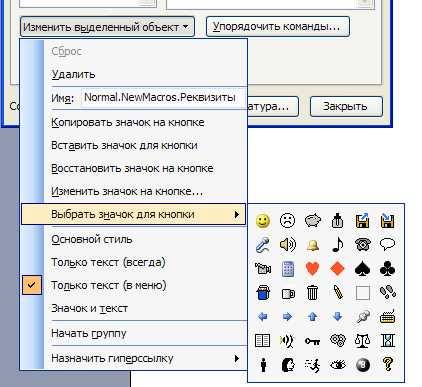Choose 'Копировать значок на кнопке'
The image size is (422, 387).
(134, 122)
